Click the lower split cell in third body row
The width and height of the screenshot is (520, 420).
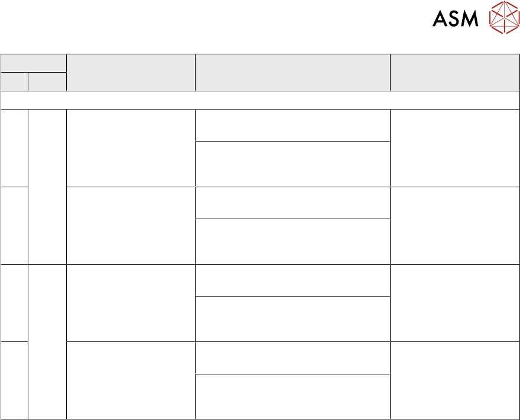click(x=292, y=318)
